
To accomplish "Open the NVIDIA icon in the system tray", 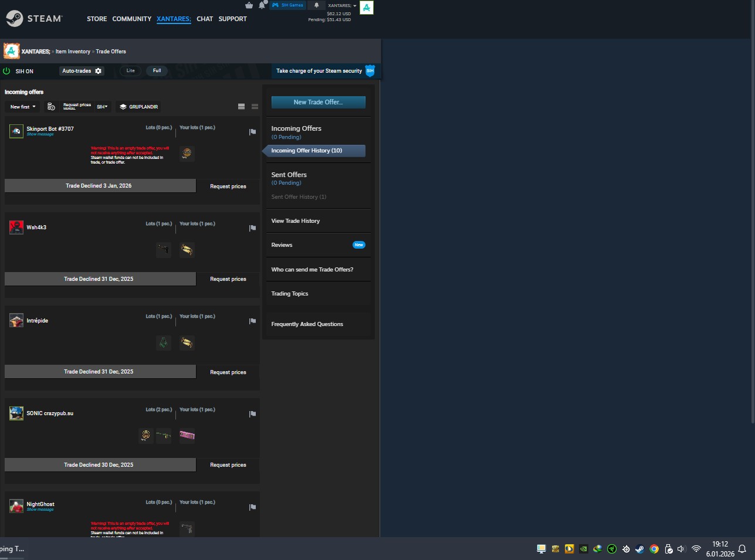I will [584, 549].
